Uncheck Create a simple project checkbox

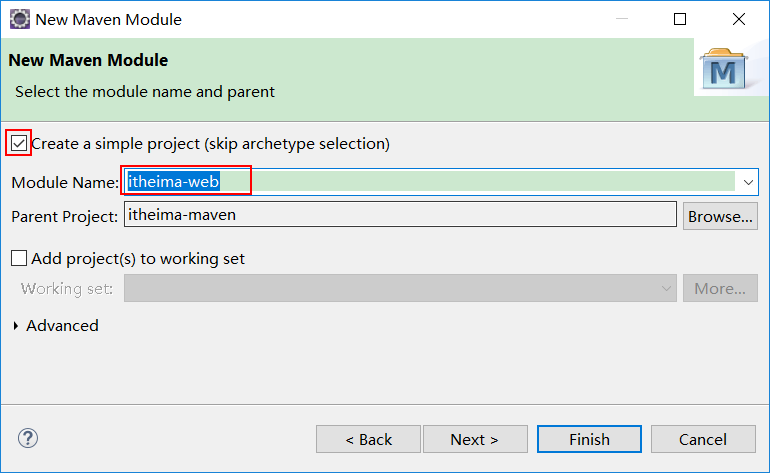pos(19,144)
